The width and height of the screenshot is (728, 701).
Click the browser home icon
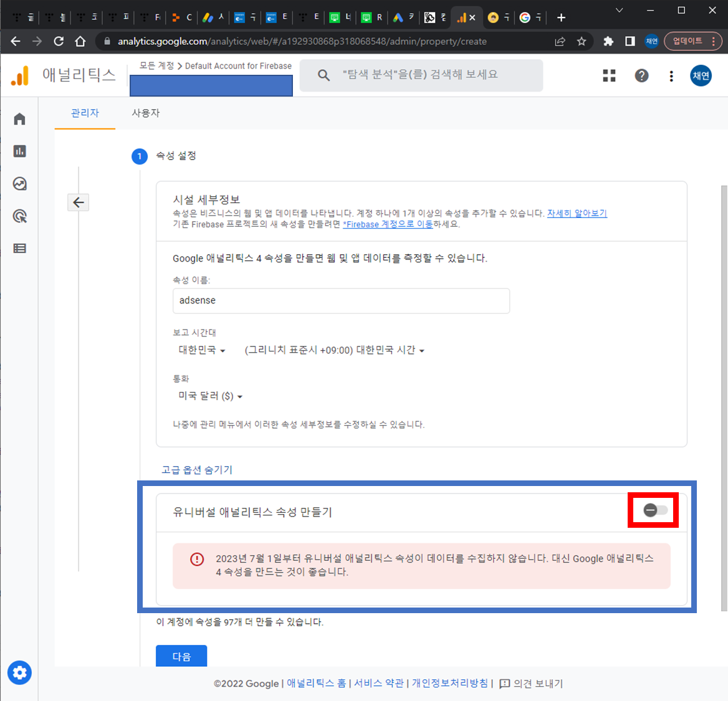click(80, 41)
